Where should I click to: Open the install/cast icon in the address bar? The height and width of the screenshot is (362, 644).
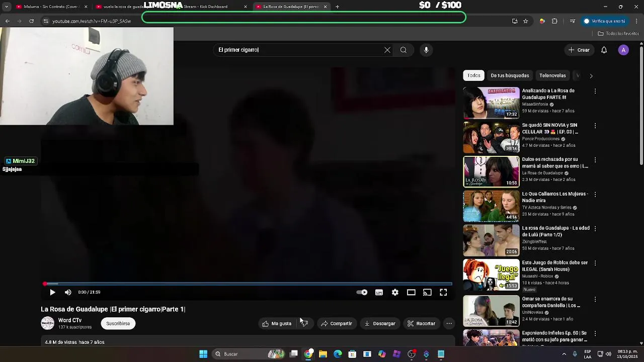pyautogui.click(x=515, y=21)
